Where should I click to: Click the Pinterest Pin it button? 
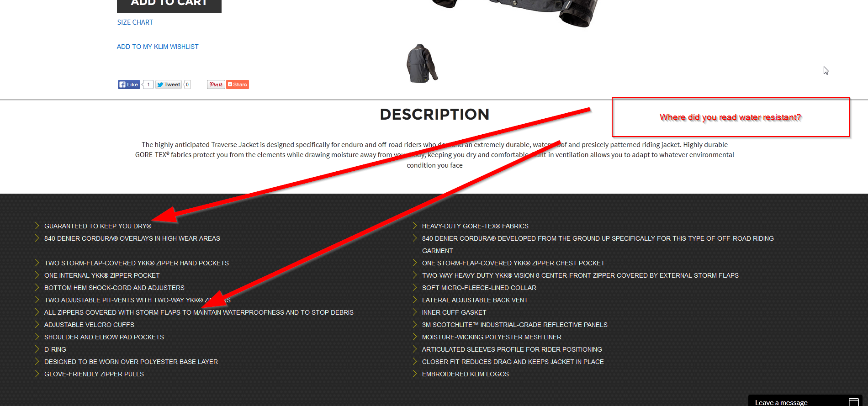[216, 84]
